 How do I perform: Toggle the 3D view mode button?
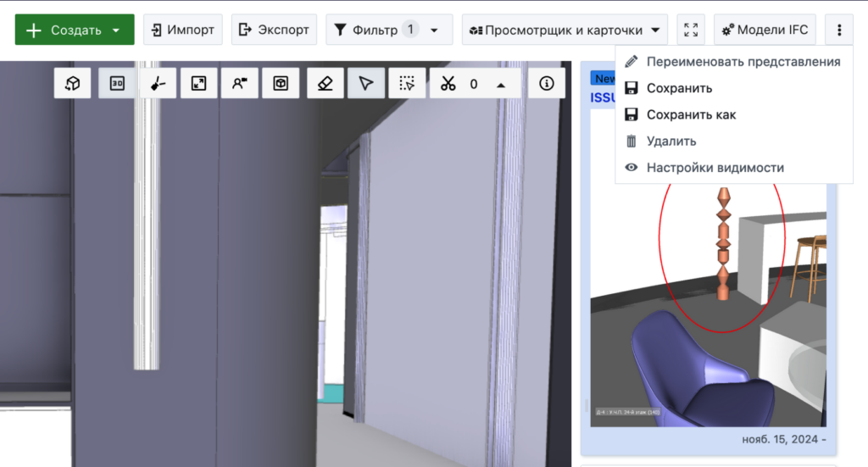[x=117, y=83]
